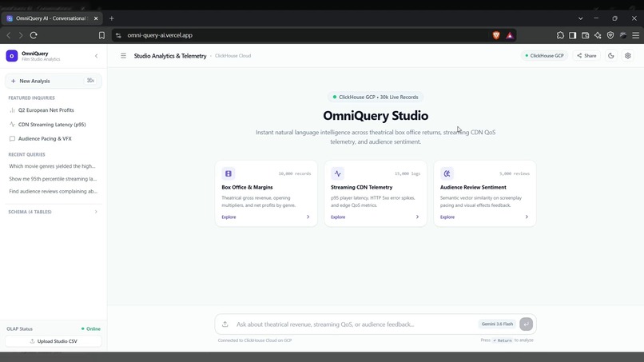This screenshot has width=644, height=362.
Task: Open the Leo AI sparkle icon
Action: [x=598, y=35]
